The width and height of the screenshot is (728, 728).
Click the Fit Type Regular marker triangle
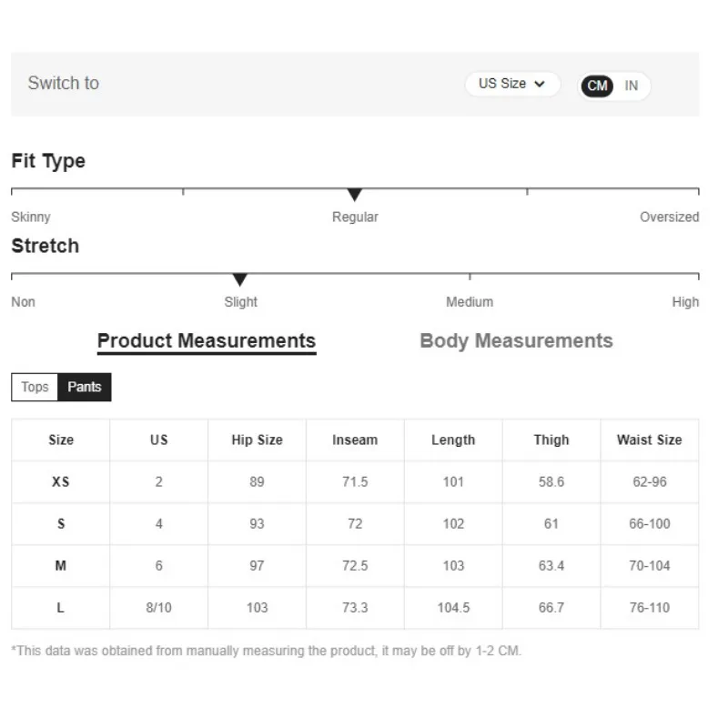[354, 195]
